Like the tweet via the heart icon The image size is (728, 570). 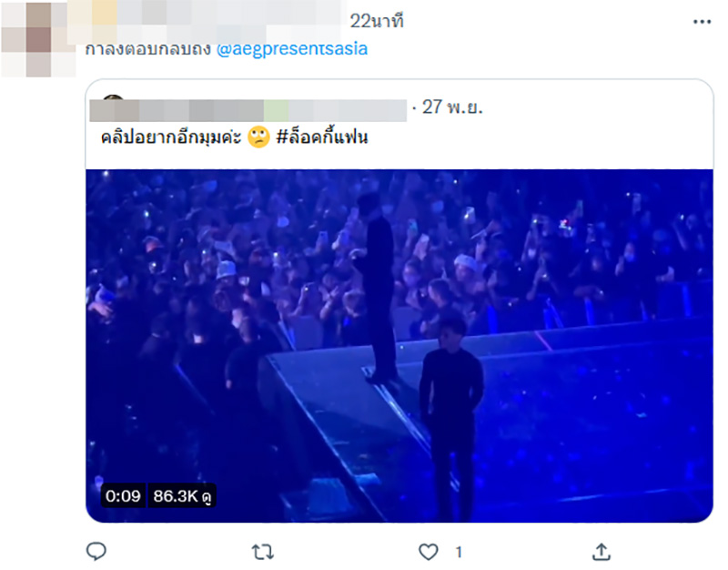point(428,551)
